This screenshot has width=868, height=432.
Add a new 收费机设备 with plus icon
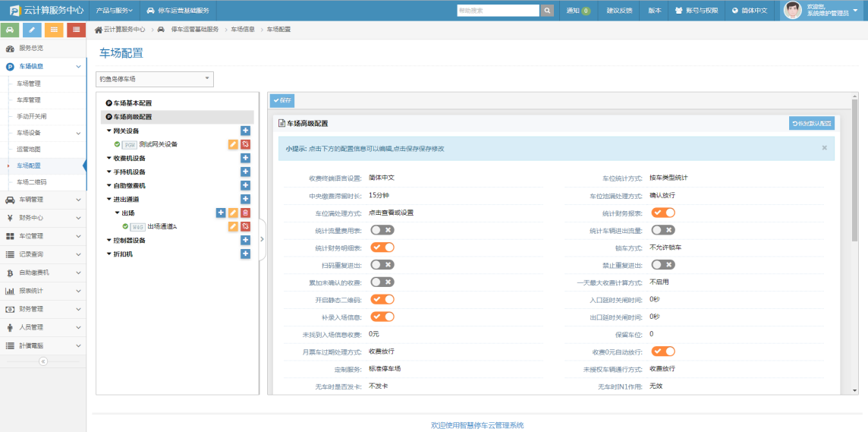coord(246,159)
